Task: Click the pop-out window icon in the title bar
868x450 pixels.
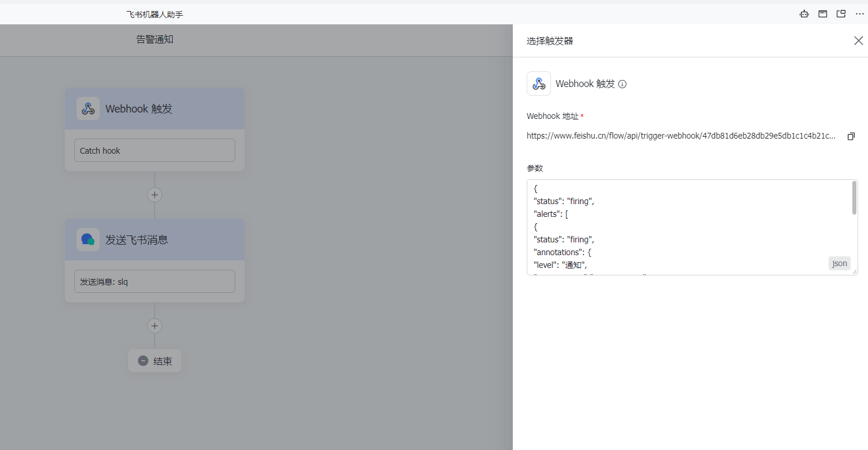Action: coord(841,14)
